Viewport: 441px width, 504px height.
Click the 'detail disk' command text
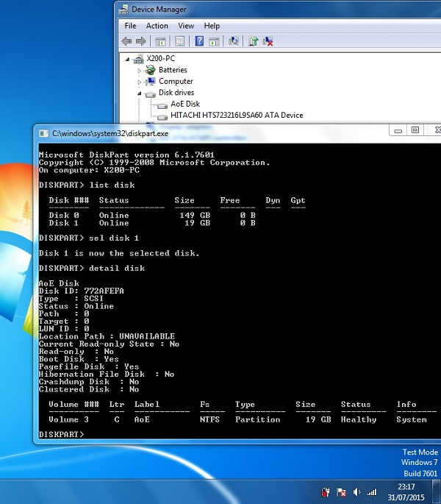click(117, 268)
